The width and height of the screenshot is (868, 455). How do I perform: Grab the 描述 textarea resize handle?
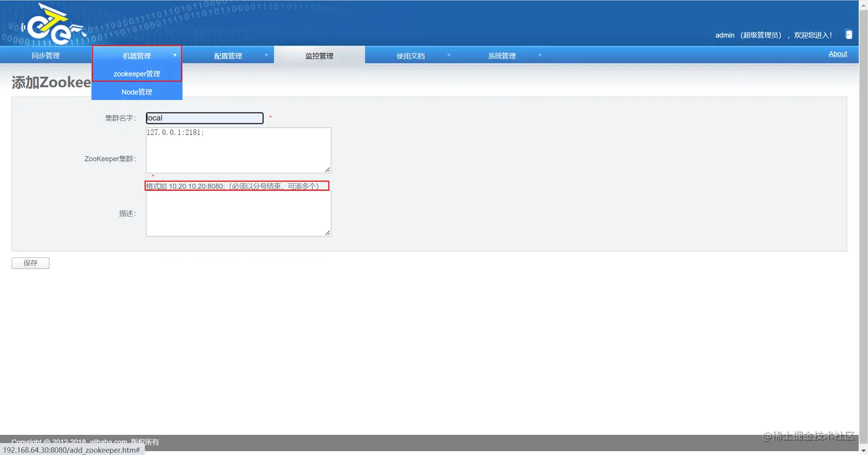coord(327,233)
